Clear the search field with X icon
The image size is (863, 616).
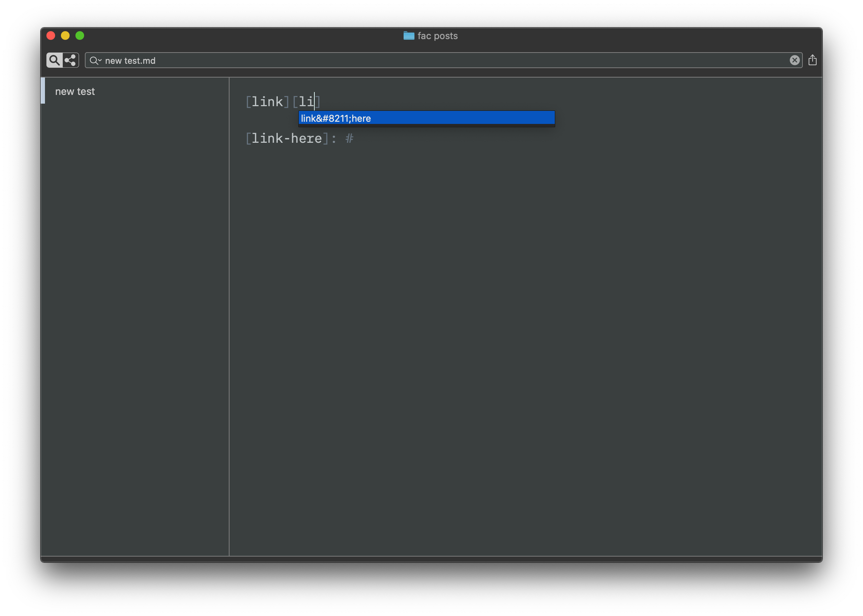click(794, 60)
